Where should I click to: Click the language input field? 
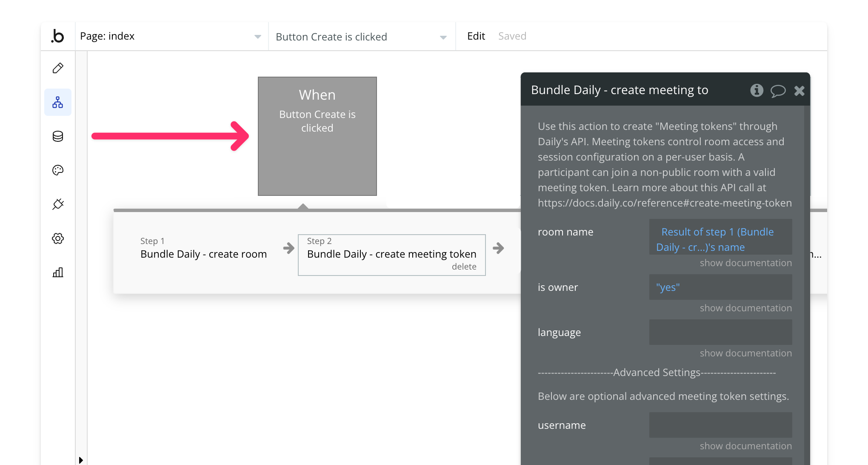point(720,332)
